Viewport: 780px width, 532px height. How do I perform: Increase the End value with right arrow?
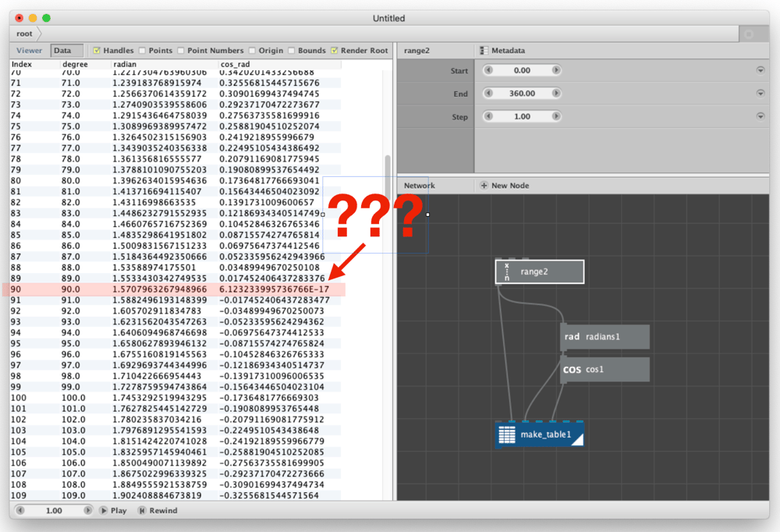point(556,93)
